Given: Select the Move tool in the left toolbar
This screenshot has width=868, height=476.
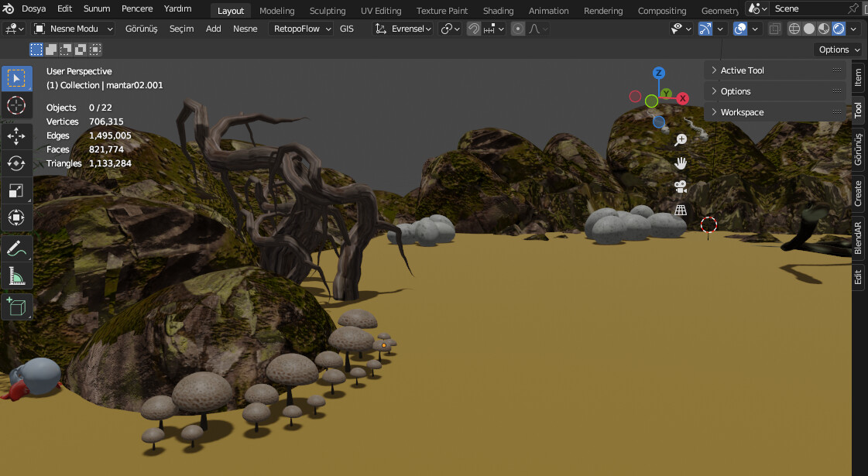Looking at the screenshot, I should (x=16, y=136).
